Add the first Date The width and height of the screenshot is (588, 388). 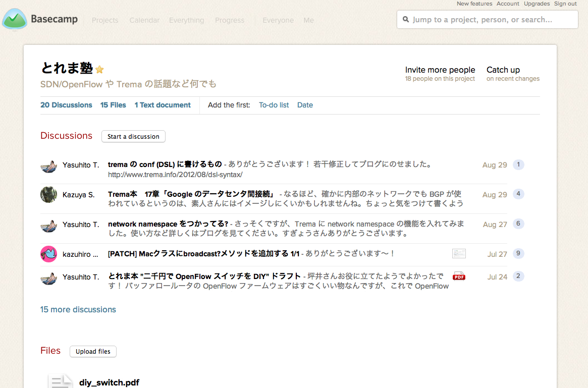coord(305,105)
